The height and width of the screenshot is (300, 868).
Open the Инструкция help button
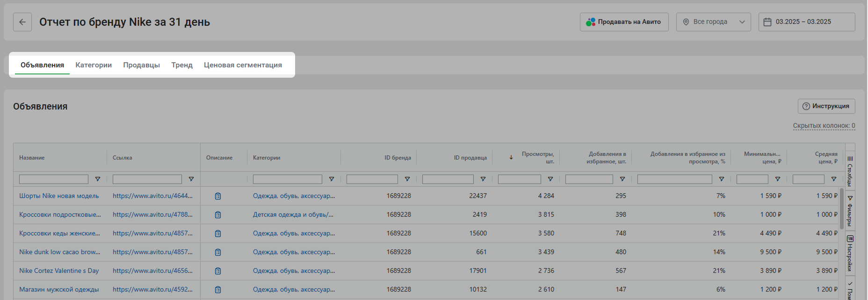click(x=826, y=106)
